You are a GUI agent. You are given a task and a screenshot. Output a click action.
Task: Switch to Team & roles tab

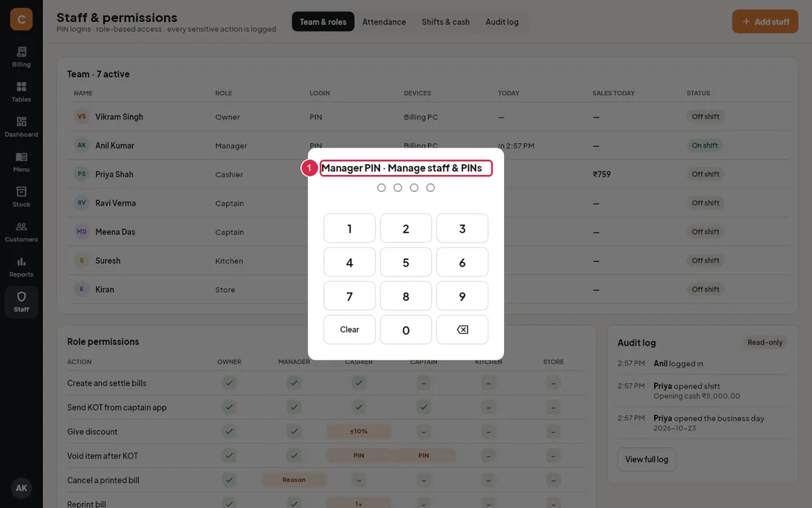pyautogui.click(x=323, y=21)
